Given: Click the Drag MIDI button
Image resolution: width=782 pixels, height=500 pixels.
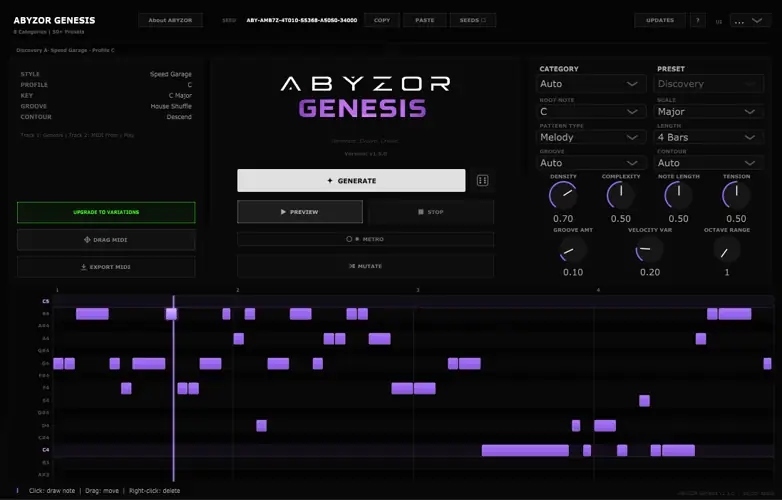Looking at the screenshot, I should tap(106, 240).
